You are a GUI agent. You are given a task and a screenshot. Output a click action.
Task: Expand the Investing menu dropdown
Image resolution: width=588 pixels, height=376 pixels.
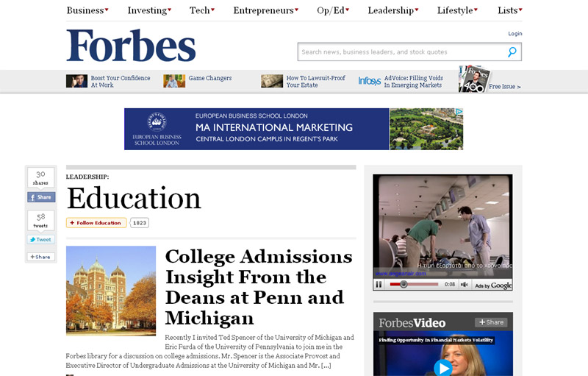(x=149, y=10)
